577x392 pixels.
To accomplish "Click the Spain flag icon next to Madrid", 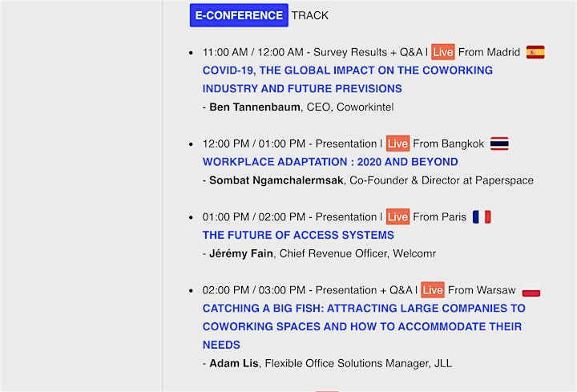I will click(x=535, y=52).
